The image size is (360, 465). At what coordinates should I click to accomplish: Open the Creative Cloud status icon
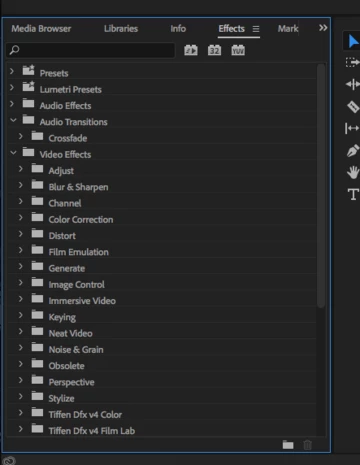(x=9, y=460)
